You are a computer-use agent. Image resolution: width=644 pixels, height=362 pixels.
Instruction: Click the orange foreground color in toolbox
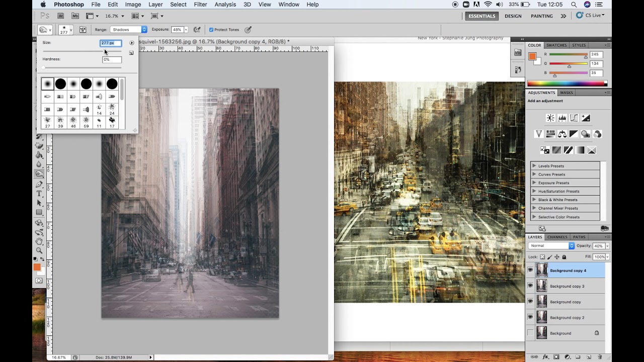37,267
